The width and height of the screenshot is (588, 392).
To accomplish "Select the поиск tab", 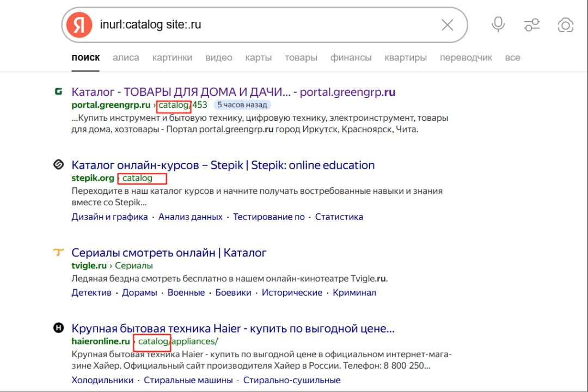I will point(85,58).
